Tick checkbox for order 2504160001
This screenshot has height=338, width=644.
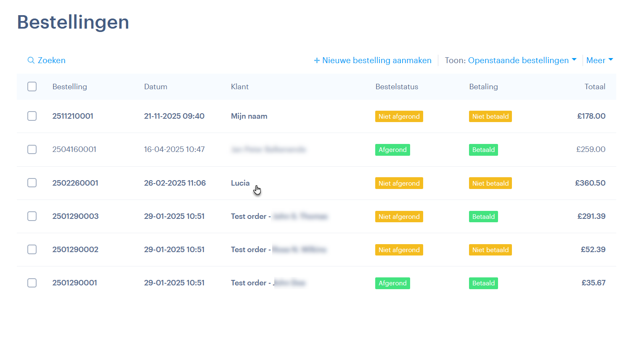(32, 149)
